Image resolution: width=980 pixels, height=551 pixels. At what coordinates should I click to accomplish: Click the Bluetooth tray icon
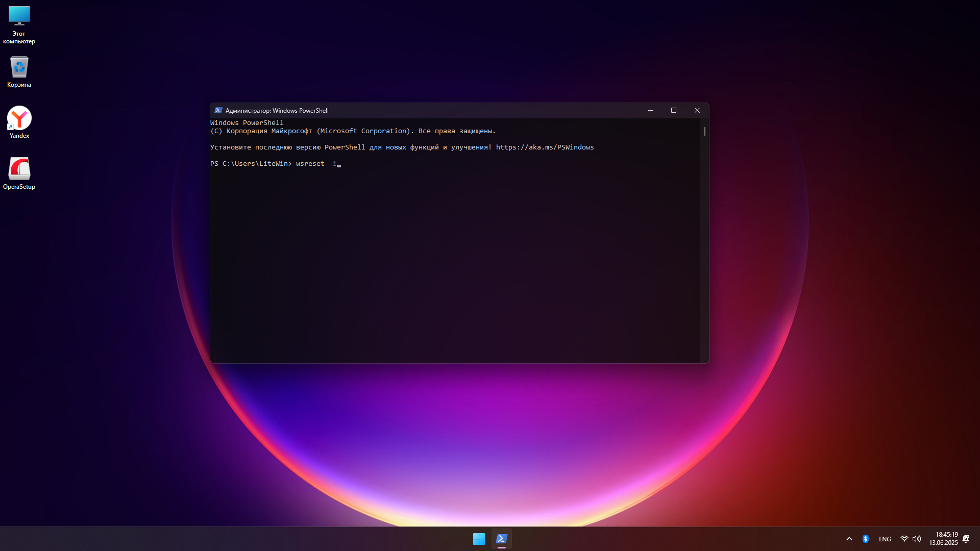coord(866,539)
